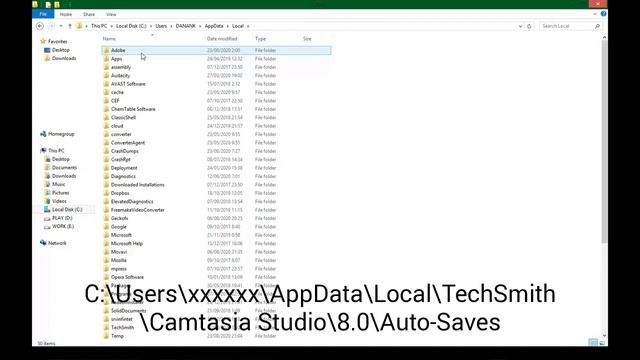Sort by the Size column header
The image size is (640, 360).
[x=307, y=39]
